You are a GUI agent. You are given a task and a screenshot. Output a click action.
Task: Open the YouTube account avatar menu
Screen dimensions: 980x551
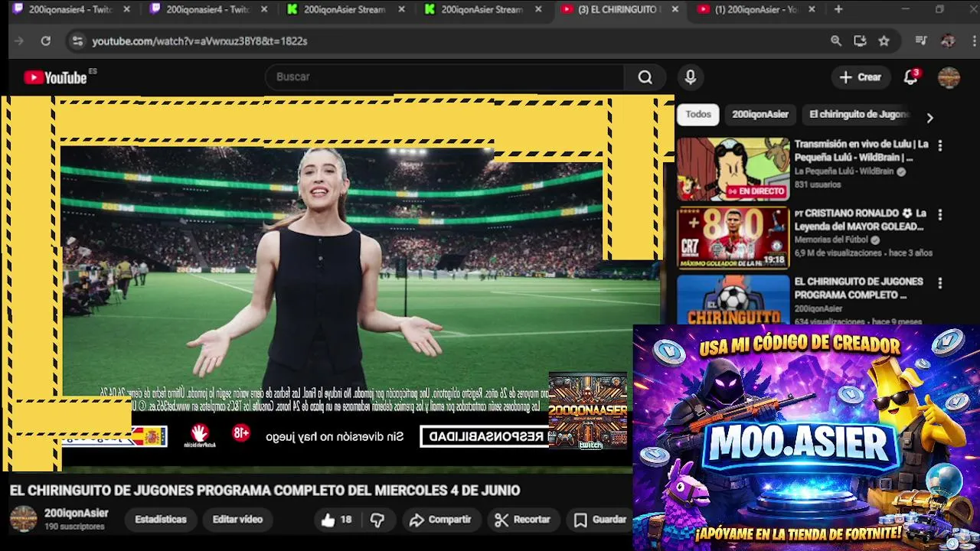click(x=949, y=77)
